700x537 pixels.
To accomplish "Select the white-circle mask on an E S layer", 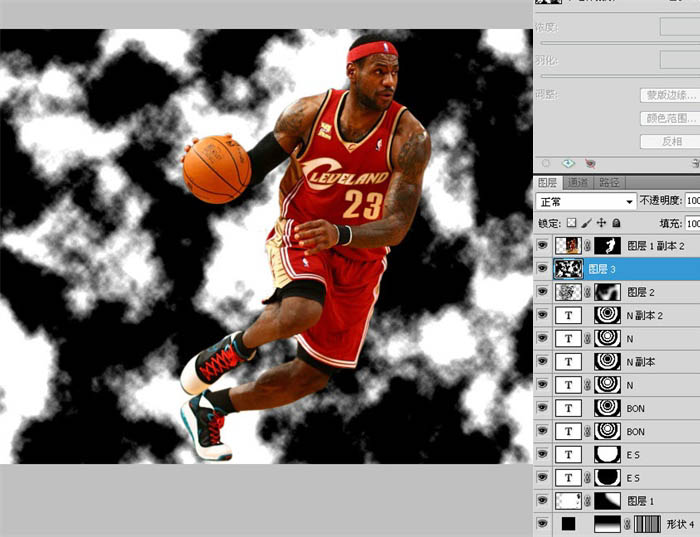I will [x=608, y=455].
